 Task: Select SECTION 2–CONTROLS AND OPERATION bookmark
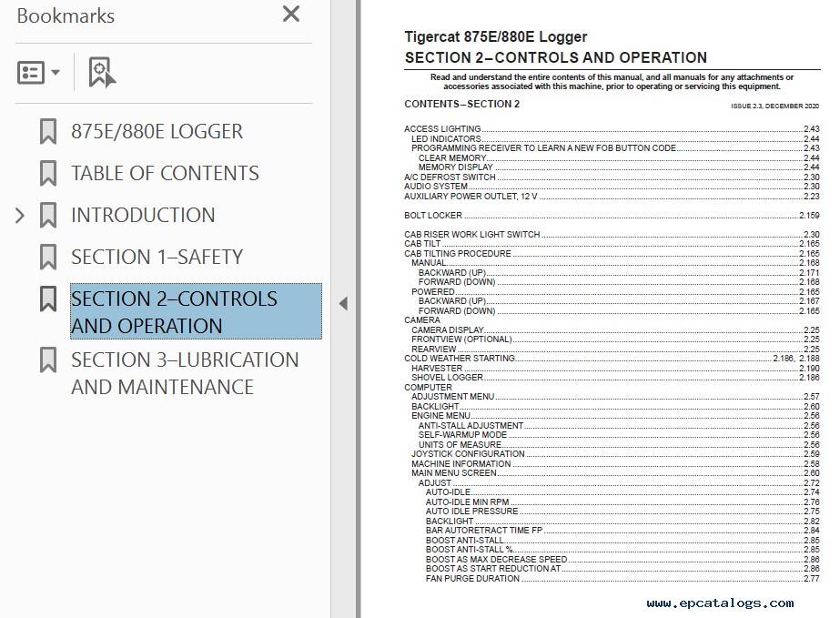pyautogui.click(x=196, y=311)
